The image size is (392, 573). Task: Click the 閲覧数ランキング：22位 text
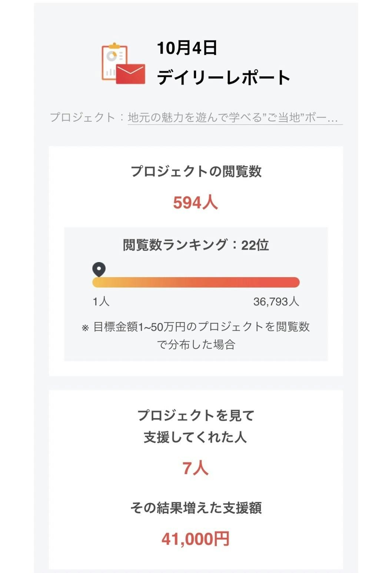click(196, 245)
